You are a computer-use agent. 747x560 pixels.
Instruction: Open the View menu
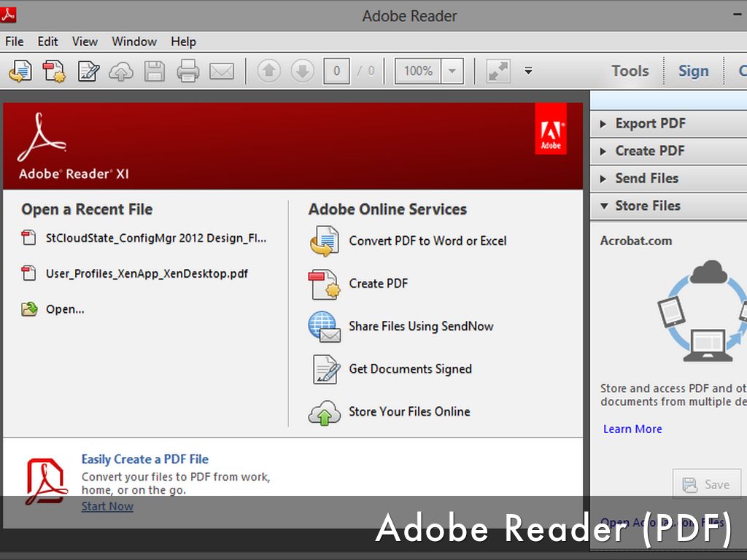(85, 42)
